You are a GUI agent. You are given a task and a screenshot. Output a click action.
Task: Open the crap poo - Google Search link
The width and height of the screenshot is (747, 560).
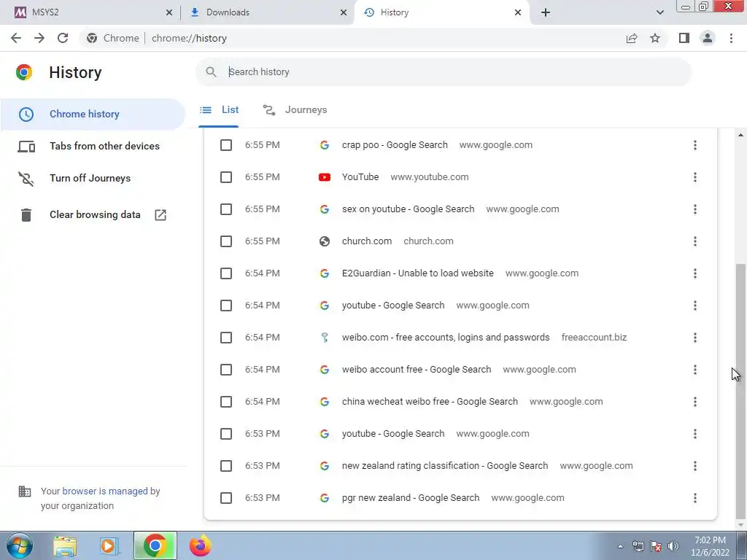pos(395,145)
